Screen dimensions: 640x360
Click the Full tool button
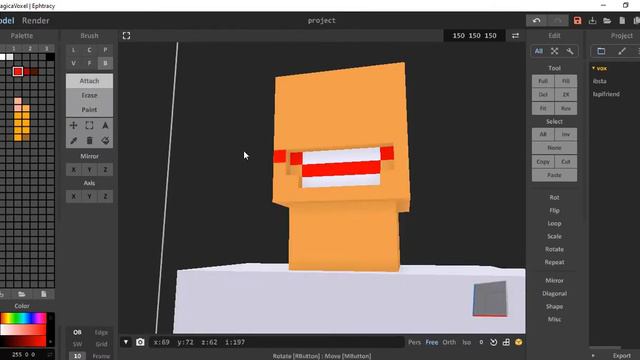click(543, 81)
